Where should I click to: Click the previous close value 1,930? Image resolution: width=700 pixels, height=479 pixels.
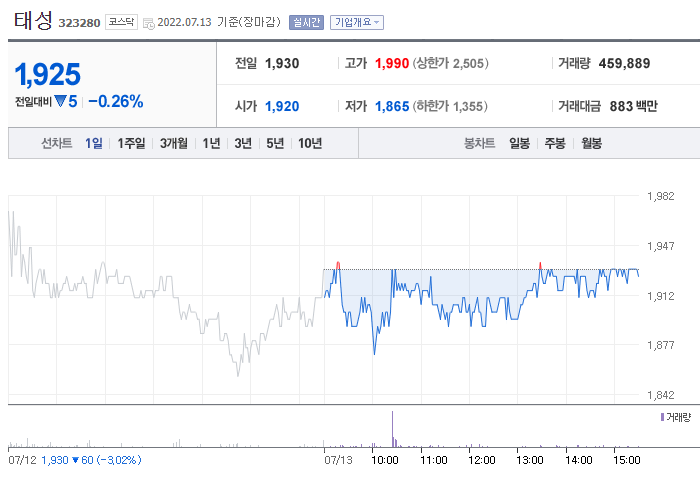282,63
